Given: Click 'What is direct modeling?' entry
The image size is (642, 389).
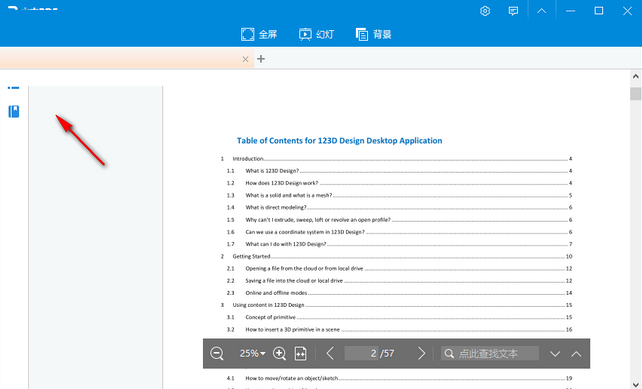Looking at the screenshot, I should pyautogui.click(x=399, y=208).
